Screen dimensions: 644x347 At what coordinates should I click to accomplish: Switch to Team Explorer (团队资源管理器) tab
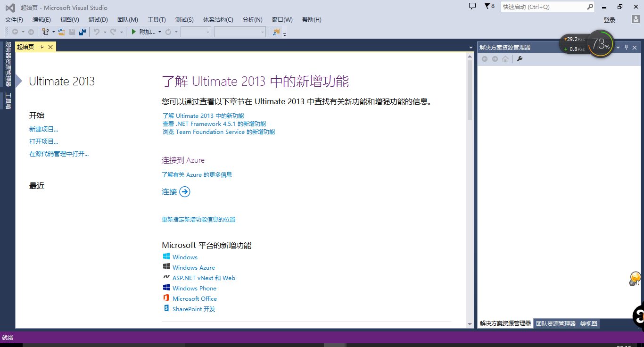[x=556, y=323]
